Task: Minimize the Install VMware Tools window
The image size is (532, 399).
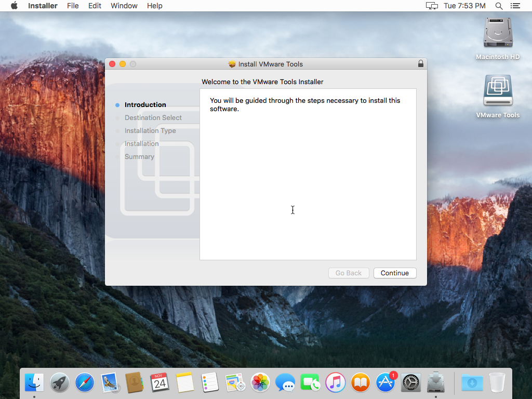Action: coord(123,64)
